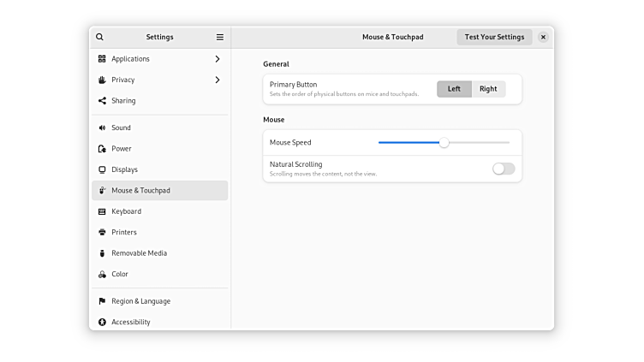This screenshot has width=644, height=362.
Task: Expand Applications submenu chevron
Action: [218, 59]
